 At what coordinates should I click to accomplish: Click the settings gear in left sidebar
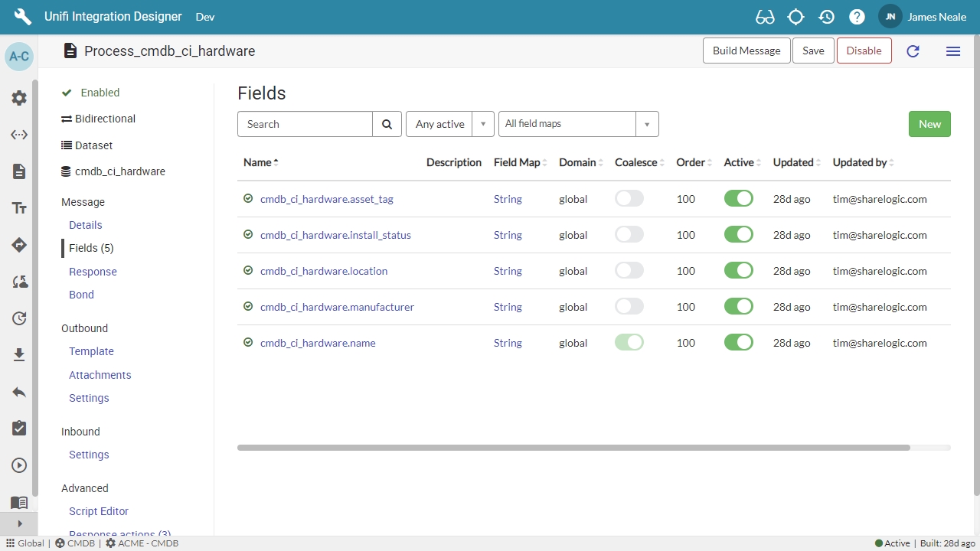pyautogui.click(x=19, y=98)
